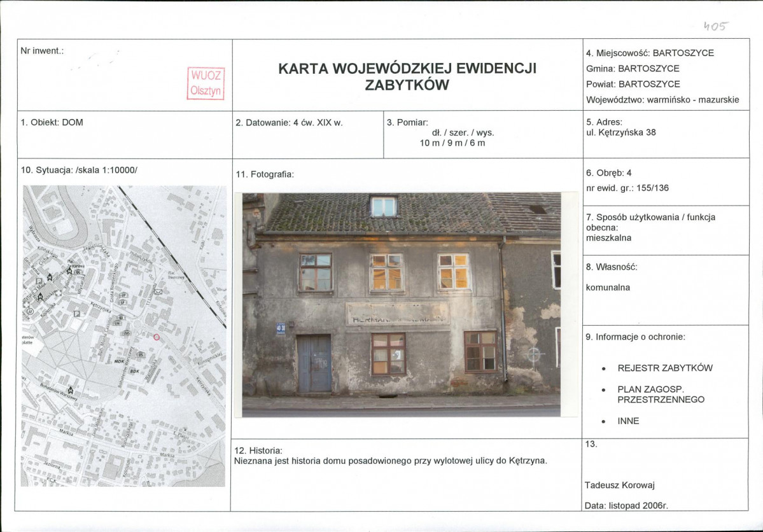Screen dimensions: 763x532
Task: Click the red WUOZ Olsztyn stamp
Action: coord(206,84)
